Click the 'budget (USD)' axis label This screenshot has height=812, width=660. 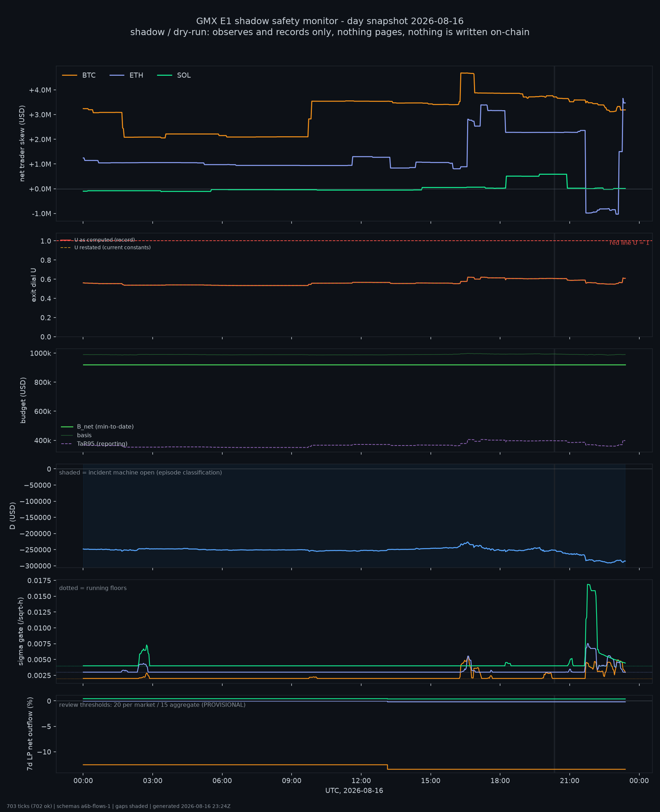point(23,400)
